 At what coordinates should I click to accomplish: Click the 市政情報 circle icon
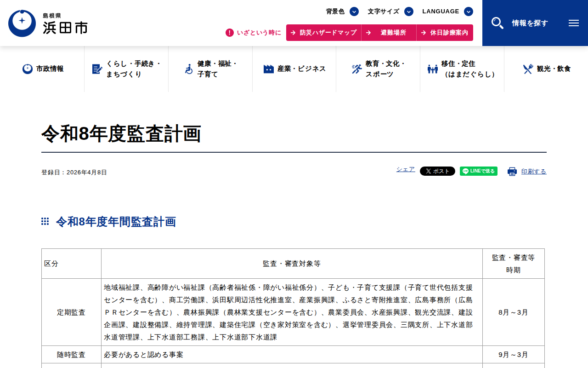click(x=28, y=69)
